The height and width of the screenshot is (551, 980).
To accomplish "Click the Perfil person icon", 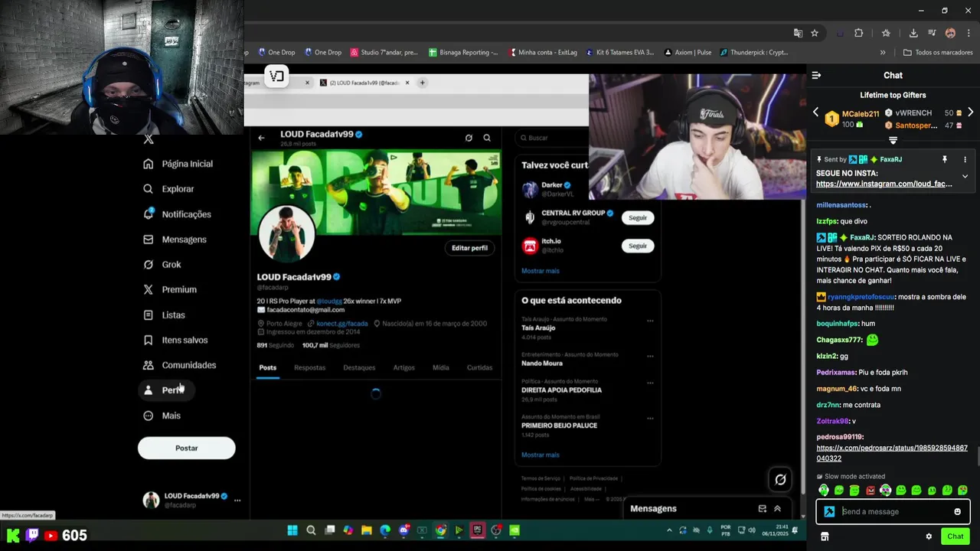I will (x=149, y=390).
